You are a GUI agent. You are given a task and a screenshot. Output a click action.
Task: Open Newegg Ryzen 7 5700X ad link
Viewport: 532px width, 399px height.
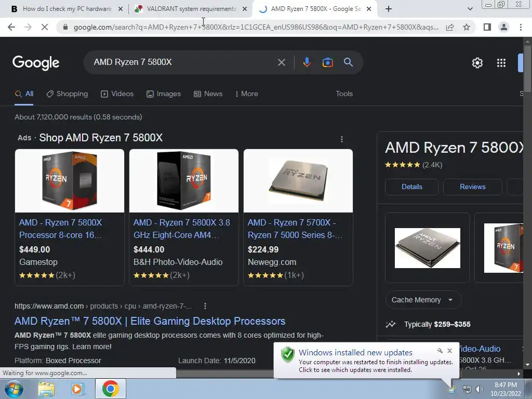295,229
